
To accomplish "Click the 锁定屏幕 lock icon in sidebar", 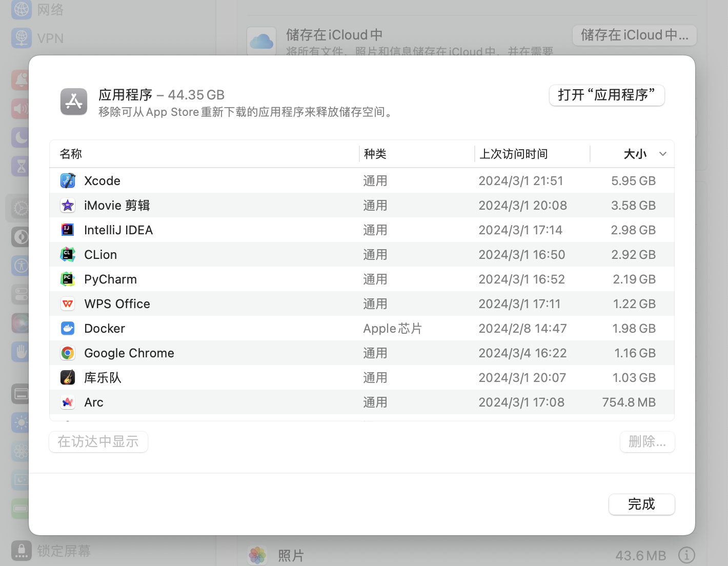I will 22,551.
